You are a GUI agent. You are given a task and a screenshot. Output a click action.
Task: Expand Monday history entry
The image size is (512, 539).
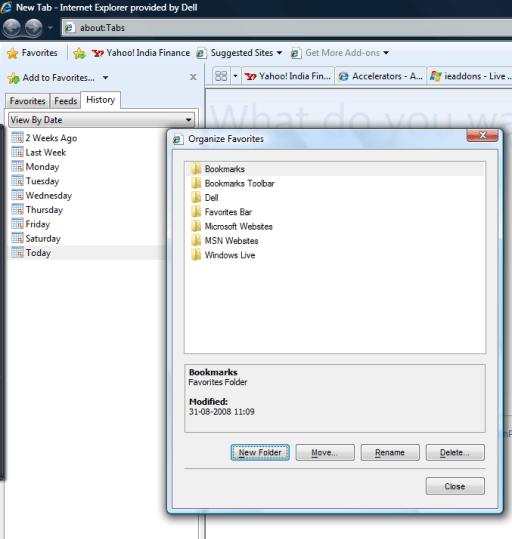point(35,167)
